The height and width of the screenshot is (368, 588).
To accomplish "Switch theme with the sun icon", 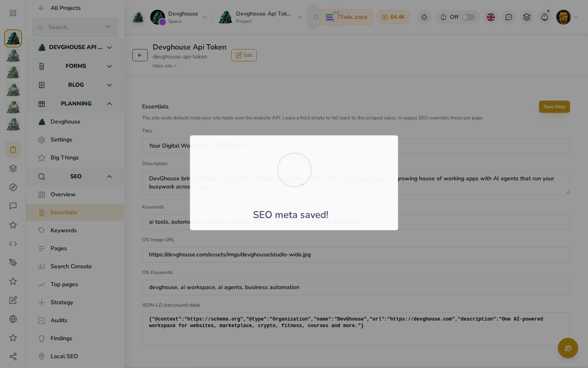I will 424,17.
